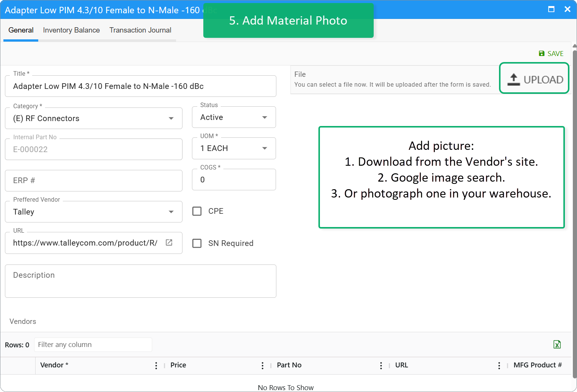Viewport: 577px width, 392px height.
Task: Export vendors table to Excel
Action: click(x=557, y=344)
